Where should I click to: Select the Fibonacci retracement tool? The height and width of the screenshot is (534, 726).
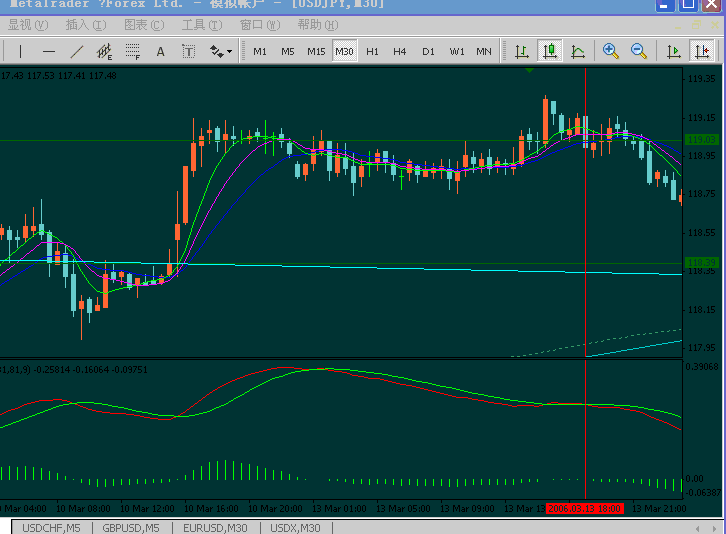click(133, 51)
